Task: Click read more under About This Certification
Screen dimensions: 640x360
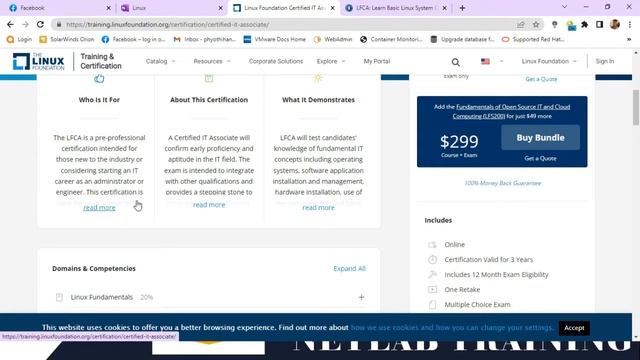Action: coord(209,205)
